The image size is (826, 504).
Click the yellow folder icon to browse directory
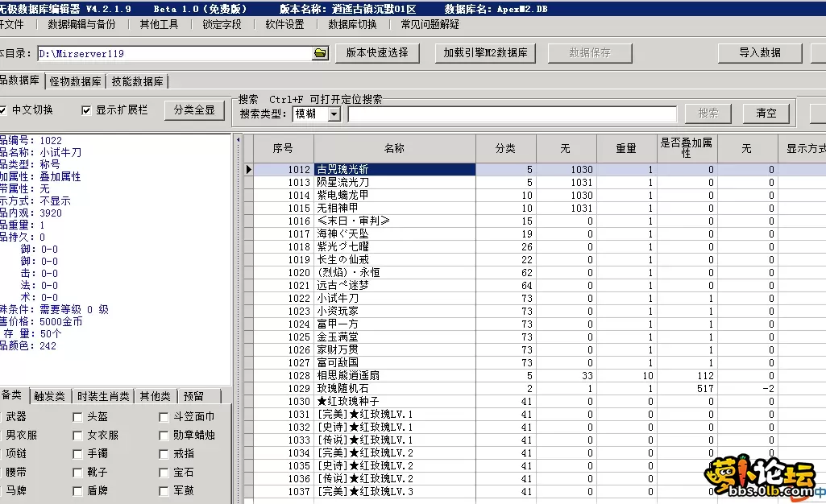coord(318,53)
